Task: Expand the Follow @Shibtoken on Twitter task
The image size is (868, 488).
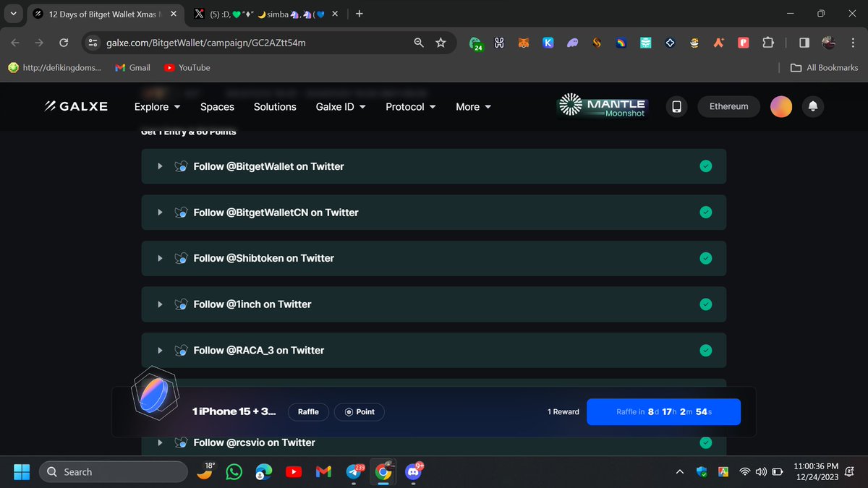Action: 160,258
